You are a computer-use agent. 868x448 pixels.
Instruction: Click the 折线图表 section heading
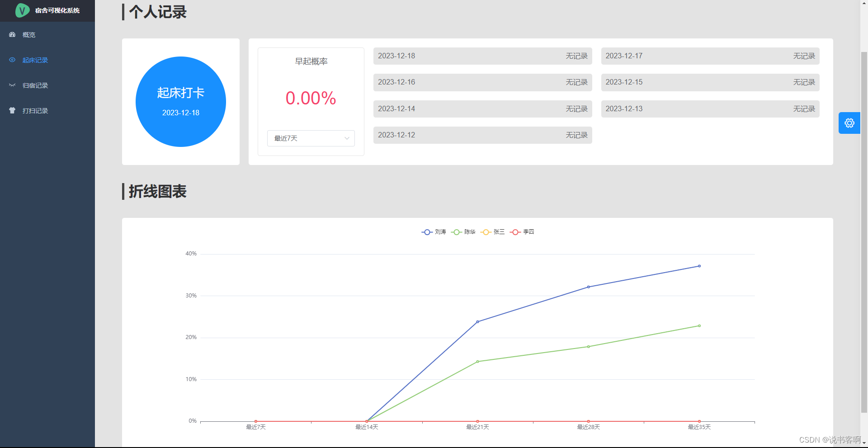point(158,191)
